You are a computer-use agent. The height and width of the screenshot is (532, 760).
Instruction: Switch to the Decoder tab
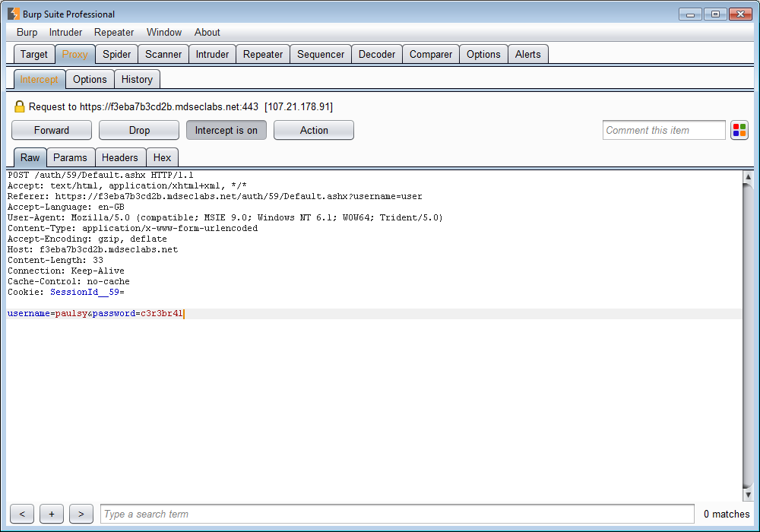(377, 54)
